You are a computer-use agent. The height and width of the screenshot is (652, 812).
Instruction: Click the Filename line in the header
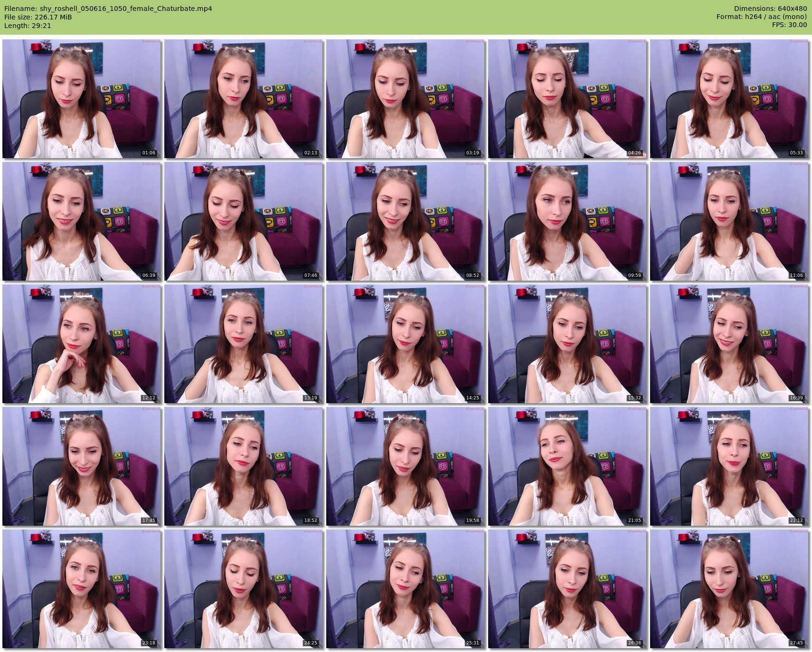click(108, 9)
